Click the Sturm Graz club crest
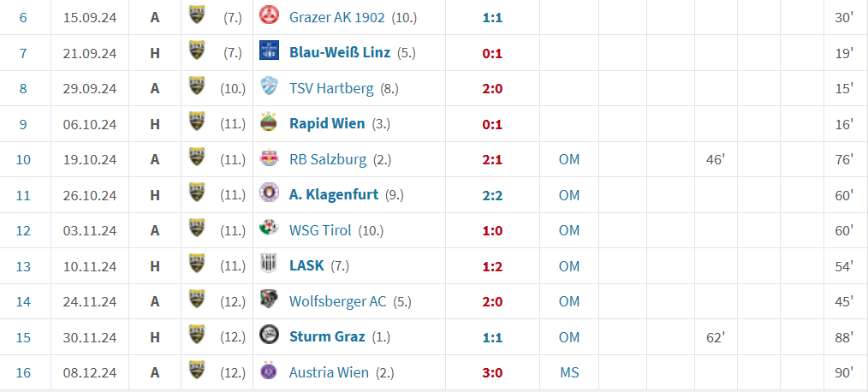 (x=269, y=336)
